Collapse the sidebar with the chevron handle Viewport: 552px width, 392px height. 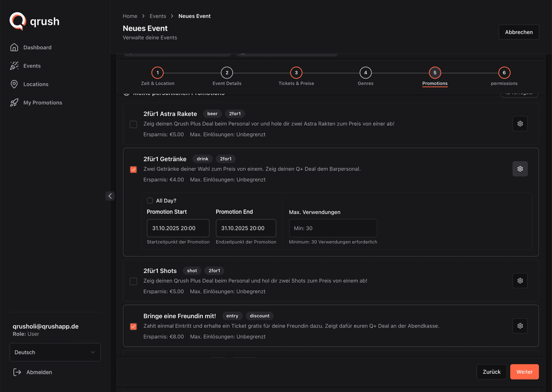pos(110,196)
